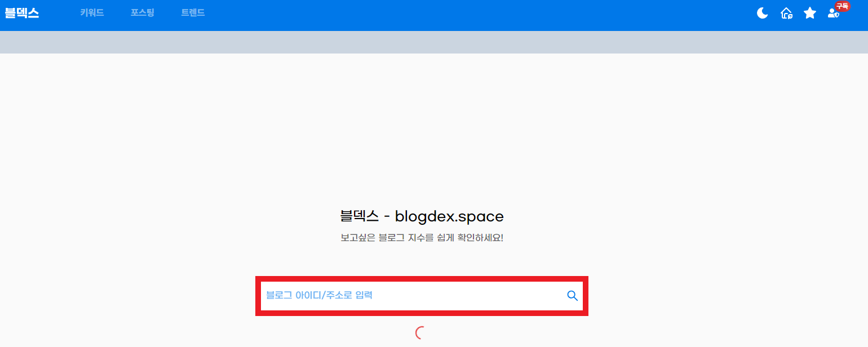Open the 포스팅 menu
Screen dimensions: 868x347
click(x=143, y=12)
